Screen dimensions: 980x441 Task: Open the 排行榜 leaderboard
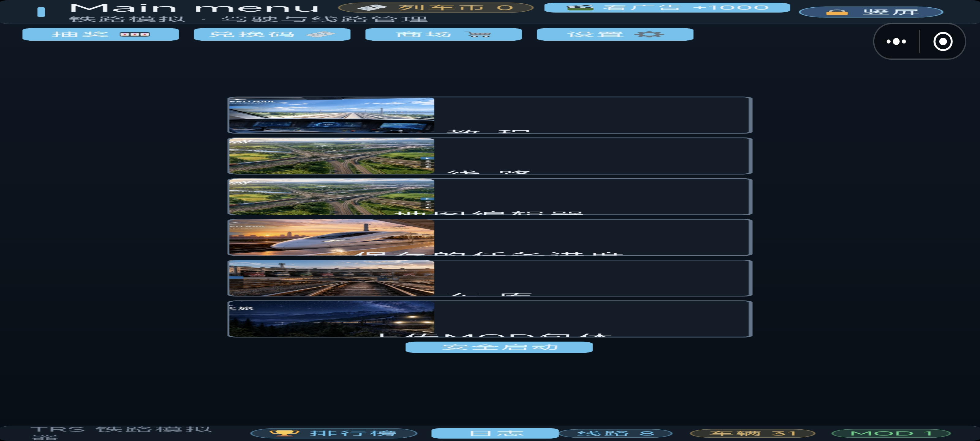tap(334, 433)
